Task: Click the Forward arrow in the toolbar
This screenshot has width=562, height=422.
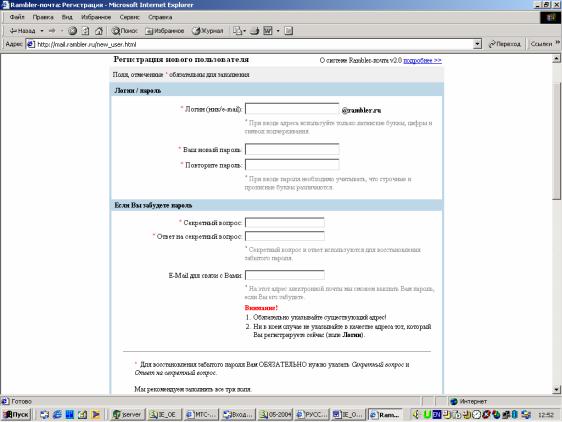Action: click(52, 31)
